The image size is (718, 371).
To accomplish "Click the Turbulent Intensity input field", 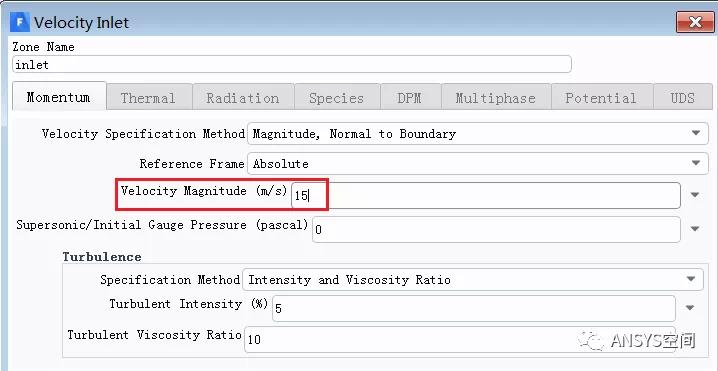I will coord(474,308).
